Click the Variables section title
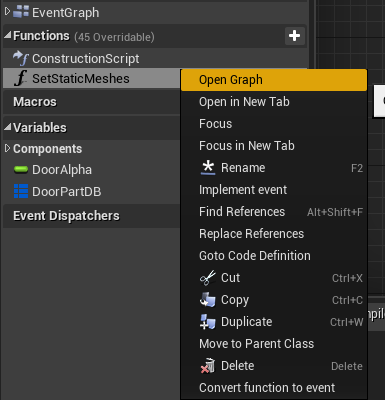 click(x=40, y=128)
